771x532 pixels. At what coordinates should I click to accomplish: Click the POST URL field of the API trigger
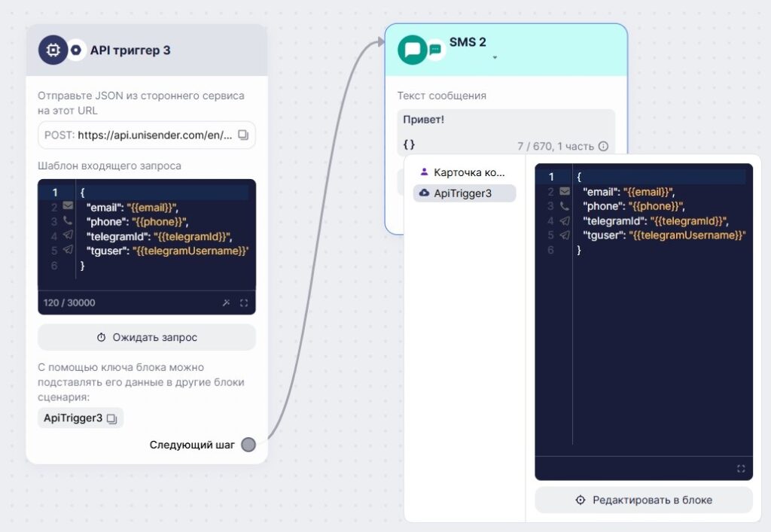click(x=147, y=135)
